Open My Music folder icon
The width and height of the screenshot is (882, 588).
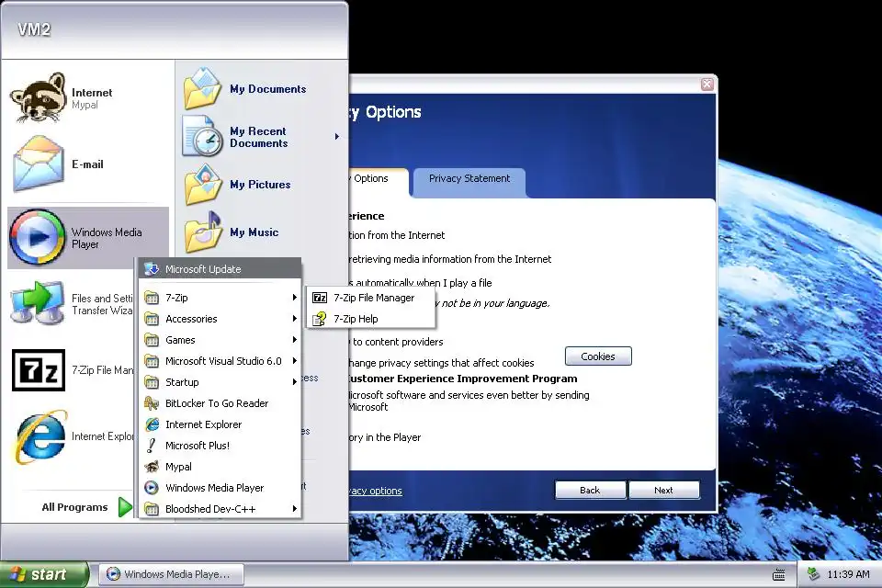click(x=202, y=232)
